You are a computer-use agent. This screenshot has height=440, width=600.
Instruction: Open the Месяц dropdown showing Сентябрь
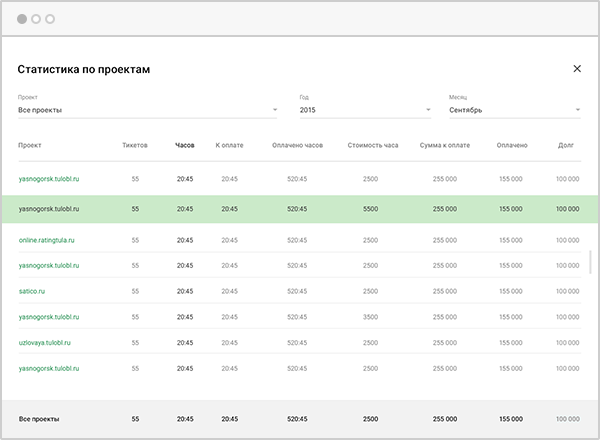tap(514, 110)
